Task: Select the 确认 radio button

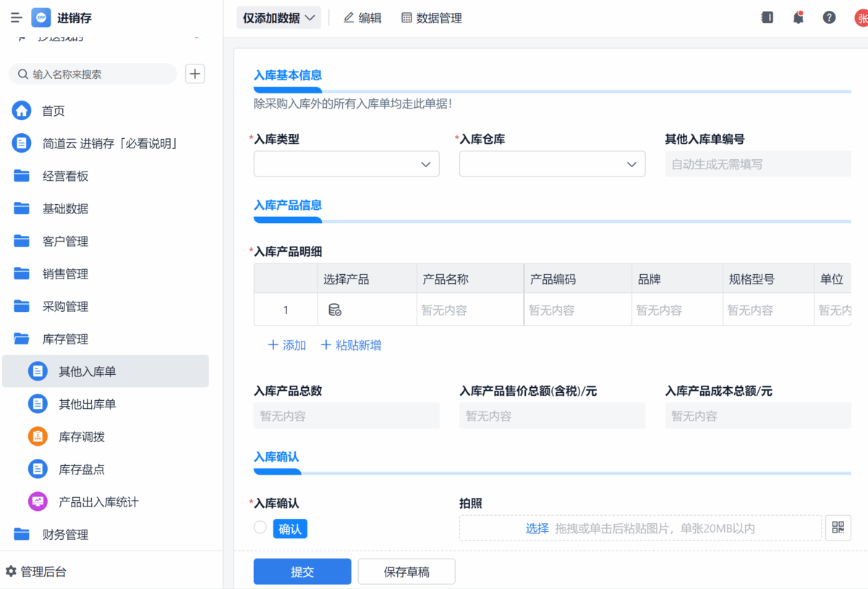Action: pyautogui.click(x=260, y=527)
